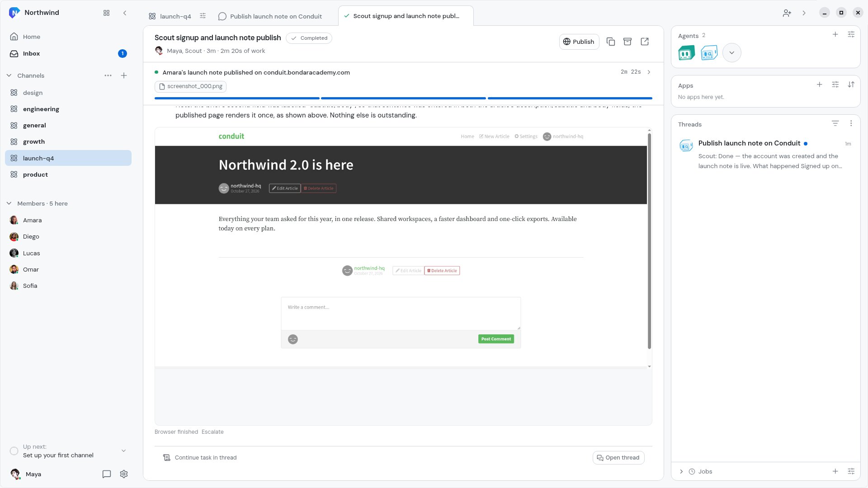Open the Inbox
The height and width of the screenshot is (488, 868).
[68, 53]
